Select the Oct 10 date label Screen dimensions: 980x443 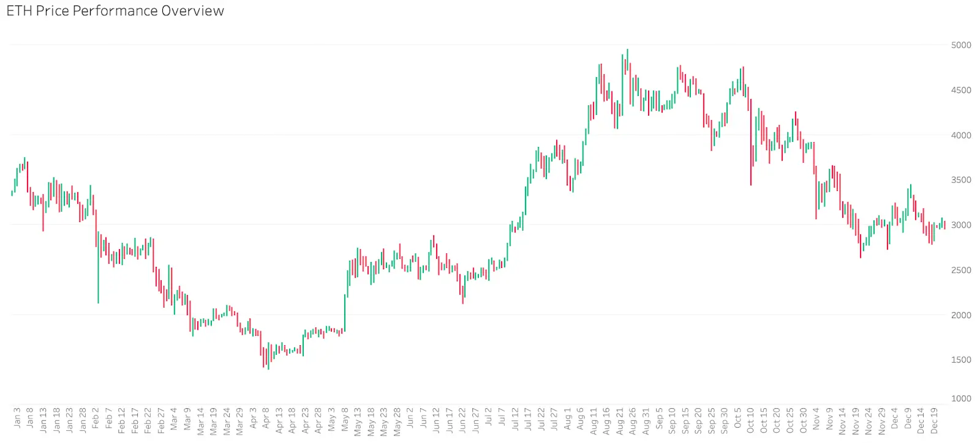tap(750, 421)
